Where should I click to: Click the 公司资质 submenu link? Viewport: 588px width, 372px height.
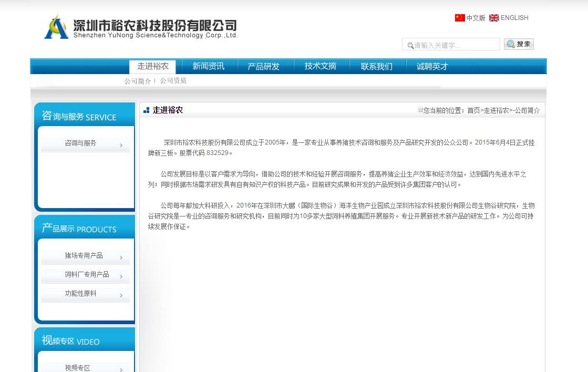(173, 81)
